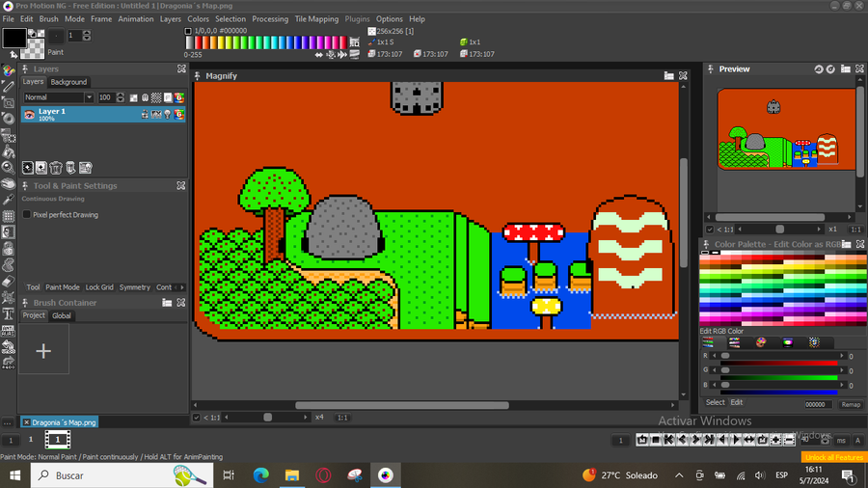Select the magnifier zoom tool

(9, 167)
